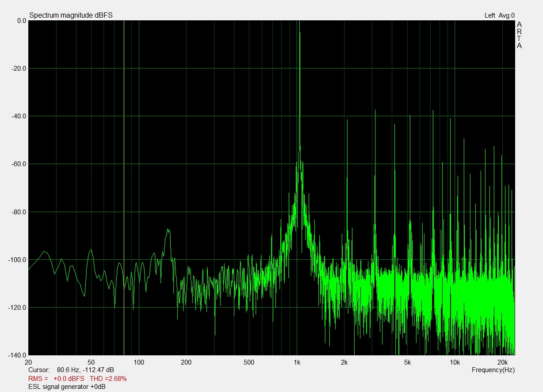543x392 pixels.
Task: Click the ARTA vertical logo text
Action: click(519, 35)
